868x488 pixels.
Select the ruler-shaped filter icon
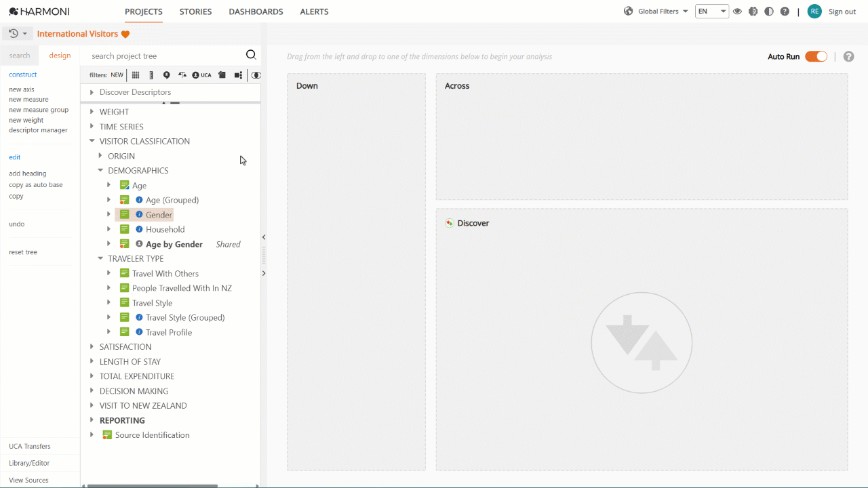[151, 75]
